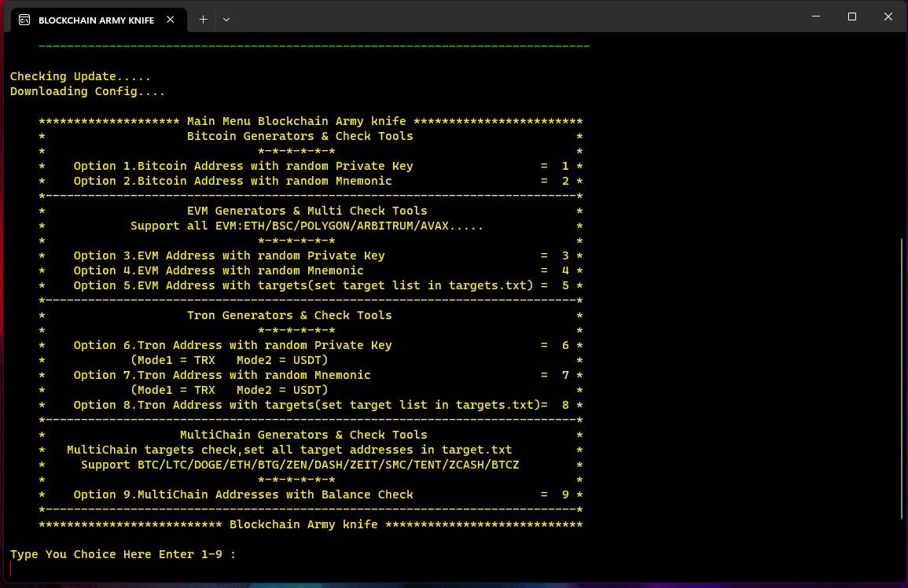Click the 'Checking Update.....' line
This screenshot has height=588, width=908.
pos(80,76)
